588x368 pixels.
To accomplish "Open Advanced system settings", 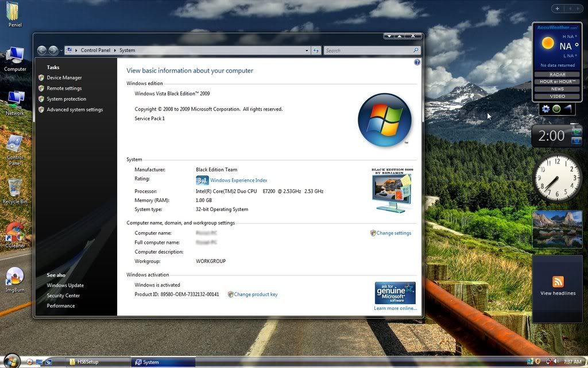I will coord(75,110).
